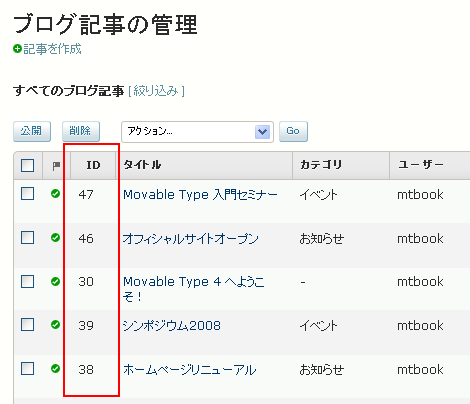Check the box for entry ID 38
This screenshot has width=470, height=404.
27,368
